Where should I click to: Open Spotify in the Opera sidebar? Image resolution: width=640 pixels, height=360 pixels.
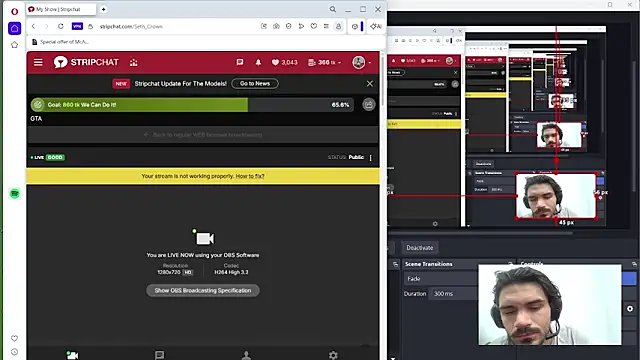click(15, 193)
